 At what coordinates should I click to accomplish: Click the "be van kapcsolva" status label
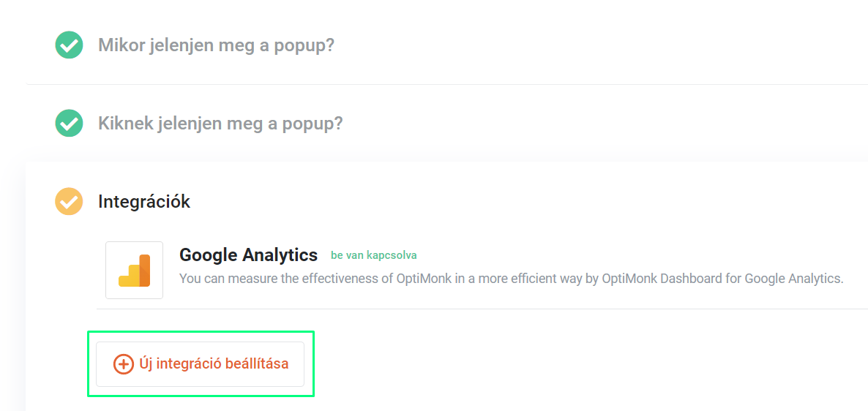(374, 255)
